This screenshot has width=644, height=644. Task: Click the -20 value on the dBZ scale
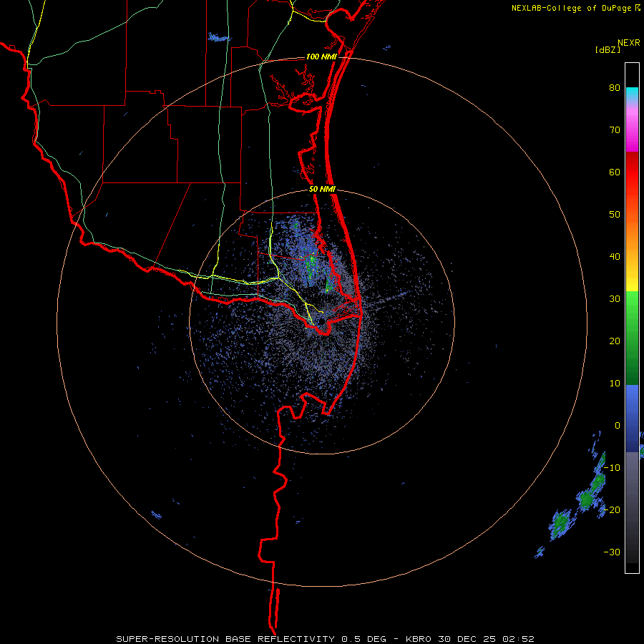(612, 509)
